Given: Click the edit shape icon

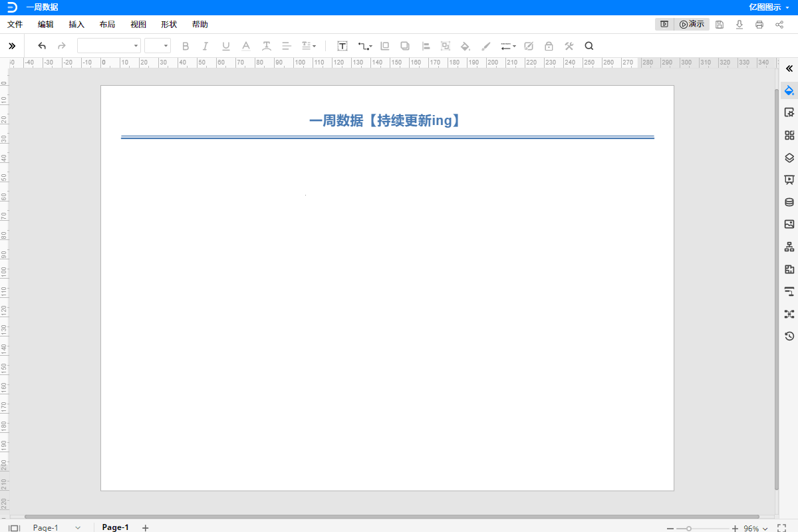Looking at the screenshot, I should [x=529, y=46].
